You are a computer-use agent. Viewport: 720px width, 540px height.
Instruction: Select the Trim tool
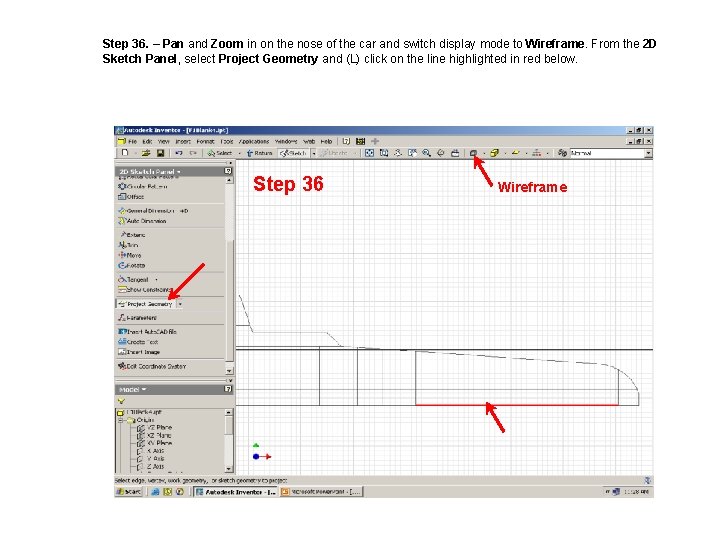coord(128,245)
